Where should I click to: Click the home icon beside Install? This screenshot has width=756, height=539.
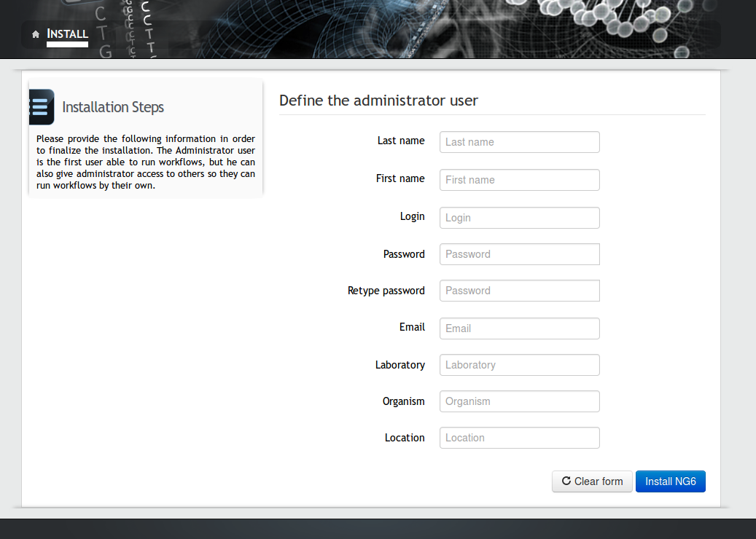pos(36,34)
